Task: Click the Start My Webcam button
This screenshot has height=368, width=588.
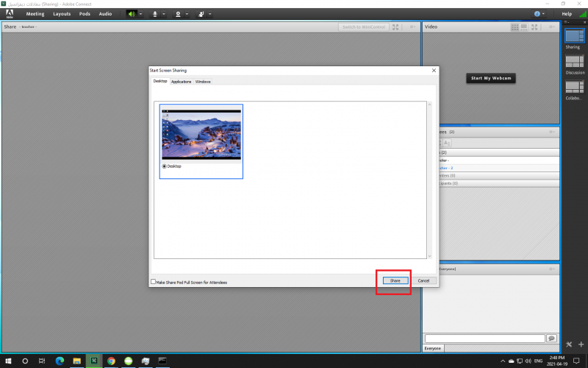Action: coord(491,78)
